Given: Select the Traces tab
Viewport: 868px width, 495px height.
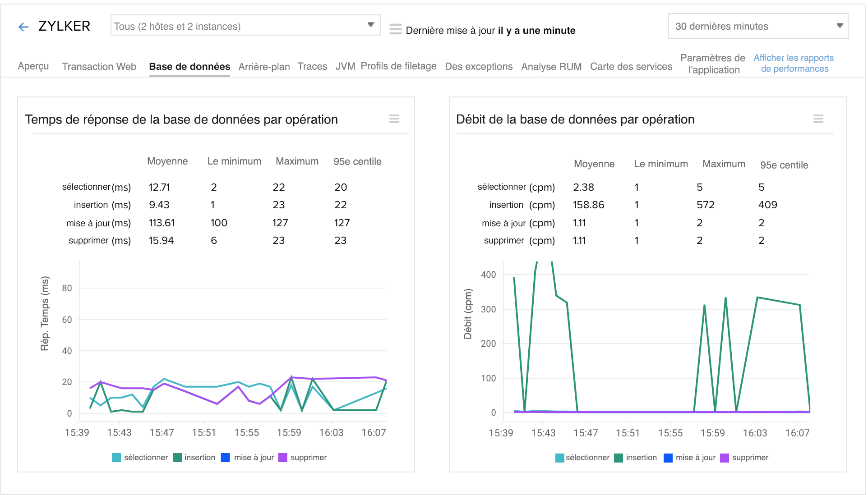Looking at the screenshot, I should (311, 65).
